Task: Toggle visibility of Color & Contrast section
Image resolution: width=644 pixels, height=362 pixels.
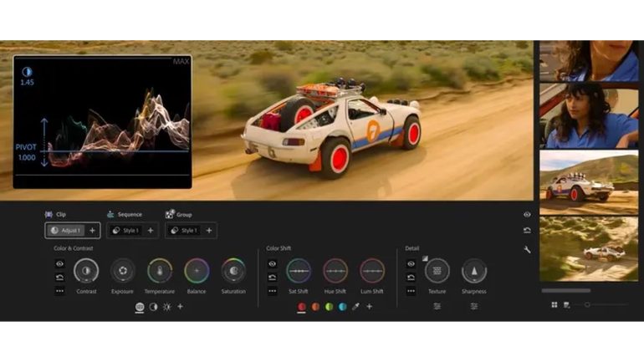Action: pyautogui.click(x=59, y=263)
